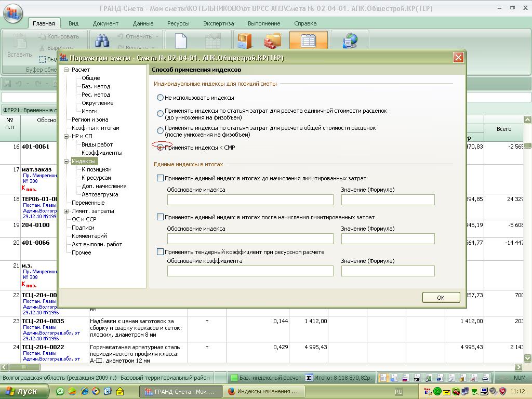532x399 pixels.
Task: Select 'Применять индексы к СМР' radio button
Action: click(160, 147)
